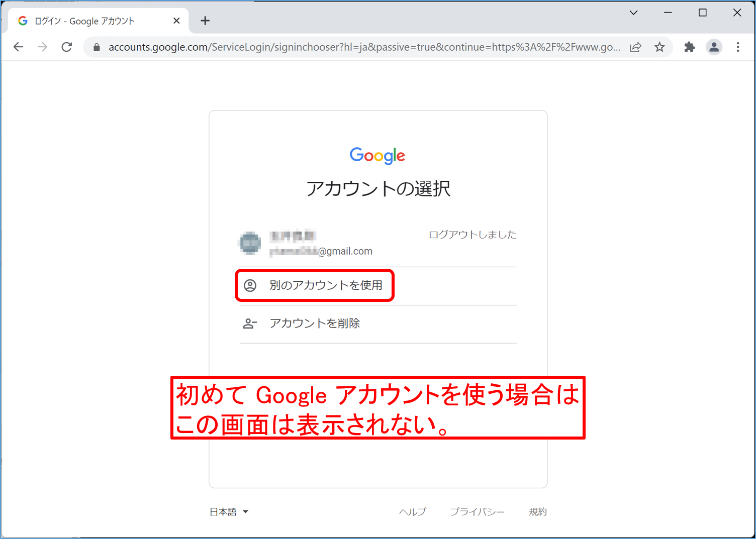Open the 規約 link
756x539 pixels.
(x=538, y=512)
